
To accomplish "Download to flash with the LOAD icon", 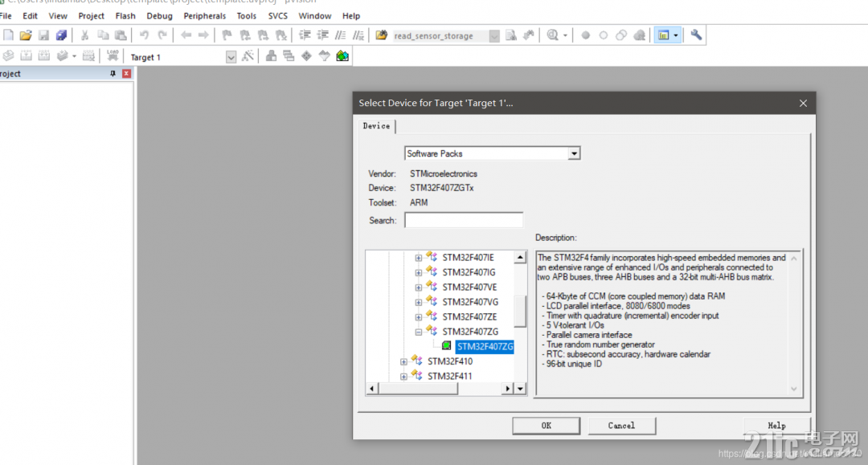I will (113, 56).
